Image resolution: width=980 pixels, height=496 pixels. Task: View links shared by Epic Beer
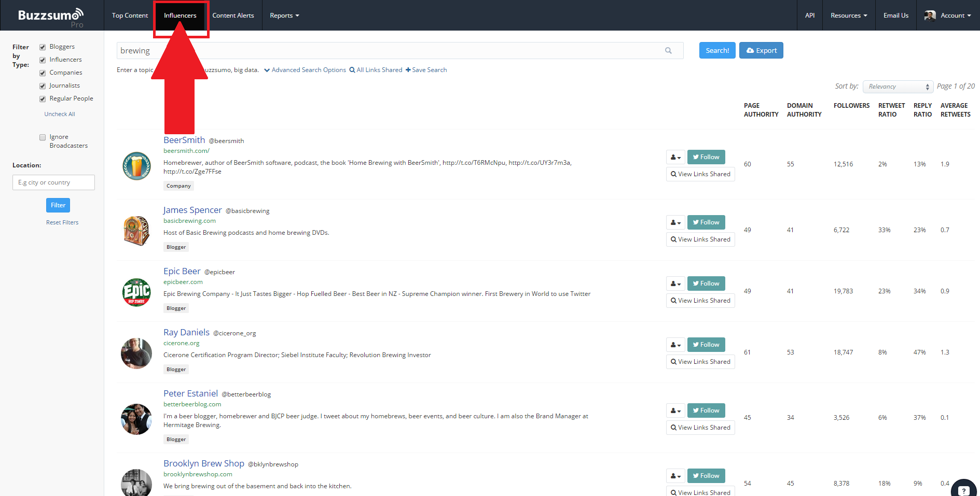click(x=700, y=301)
